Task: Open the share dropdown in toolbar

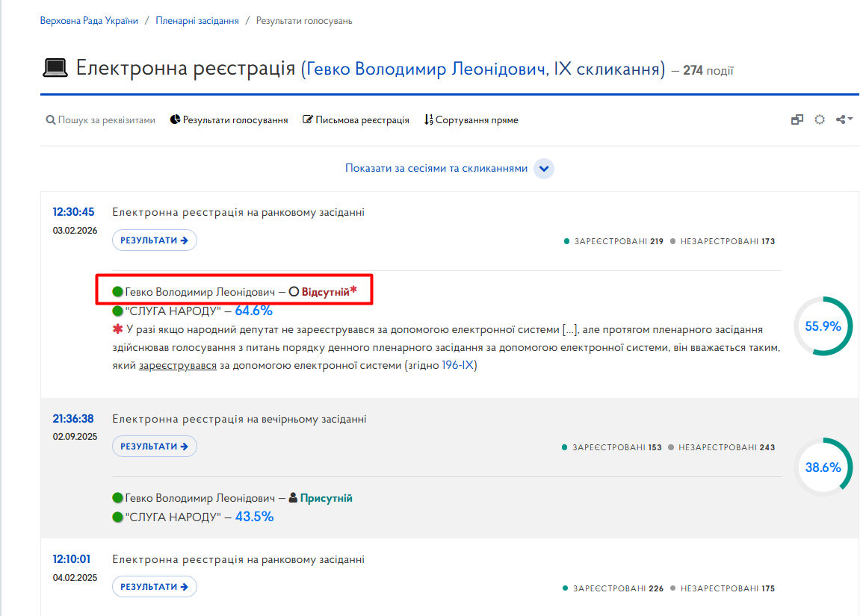Action: pyautogui.click(x=844, y=119)
